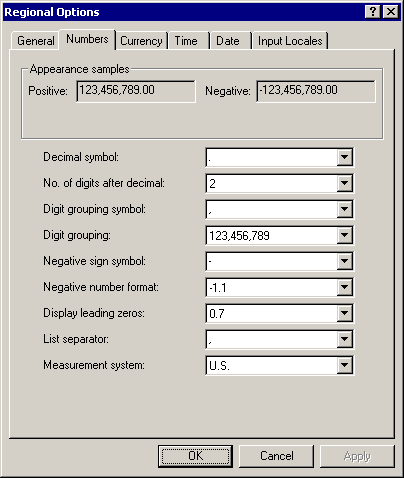Expand the Digit grouping symbol dropdown arrow
The image size is (404, 478).
(x=344, y=209)
